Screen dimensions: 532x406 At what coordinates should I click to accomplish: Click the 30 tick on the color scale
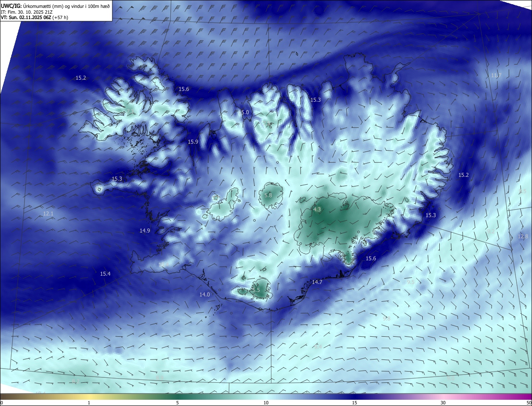point(443,403)
